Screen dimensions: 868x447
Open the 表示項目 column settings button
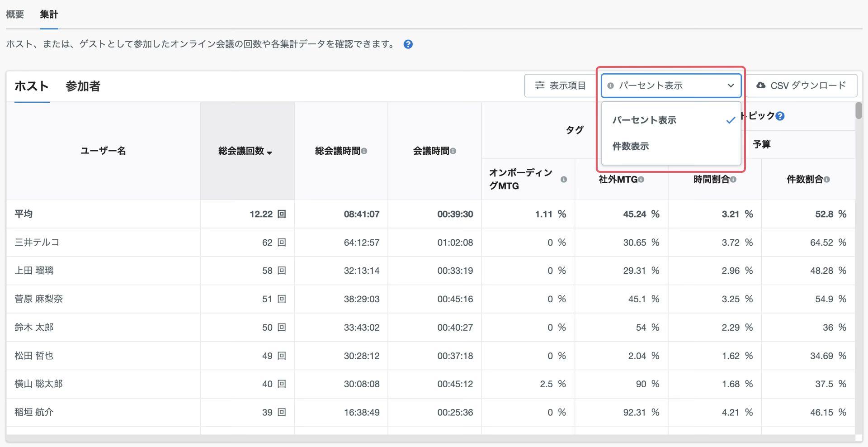(x=560, y=86)
